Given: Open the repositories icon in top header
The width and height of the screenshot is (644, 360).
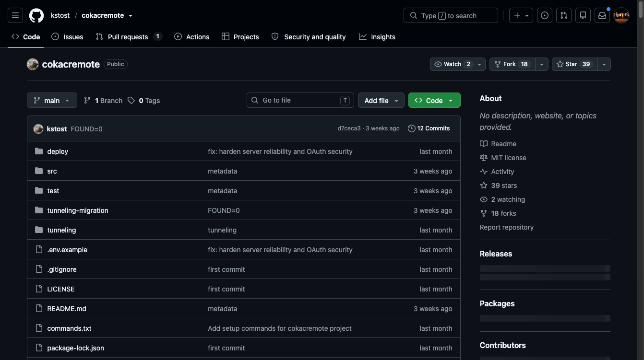Looking at the screenshot, I should [x=583, y=15].
